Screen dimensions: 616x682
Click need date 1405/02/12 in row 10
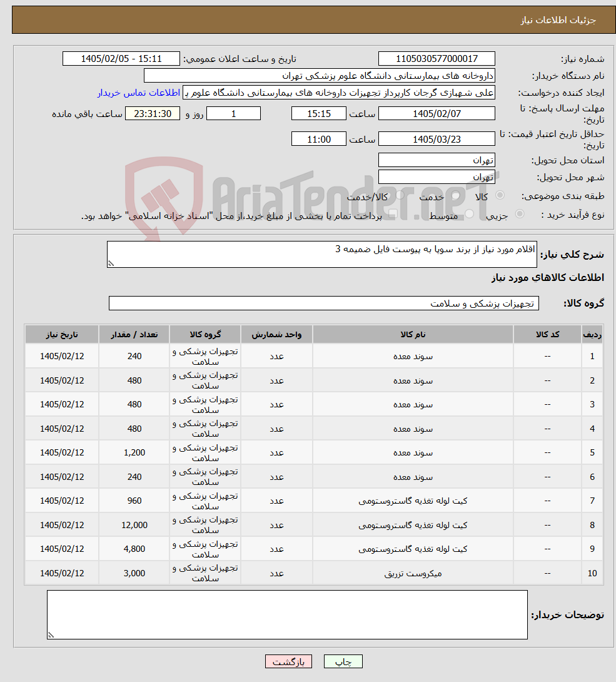[x=62, y=574]
